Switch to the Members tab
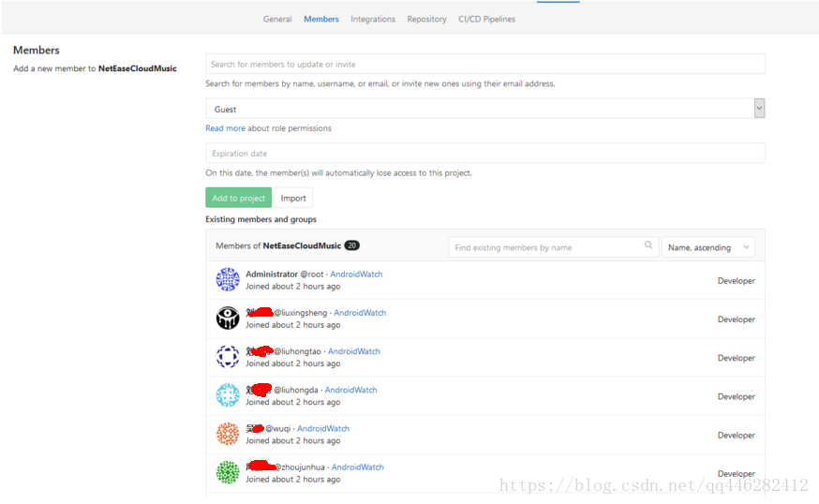The height and width of the screenshot is (504, 819). coord(321,20)
